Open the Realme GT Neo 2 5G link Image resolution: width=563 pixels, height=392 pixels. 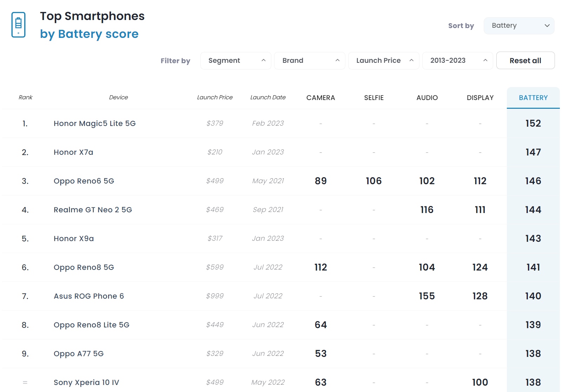coord(93,210)
